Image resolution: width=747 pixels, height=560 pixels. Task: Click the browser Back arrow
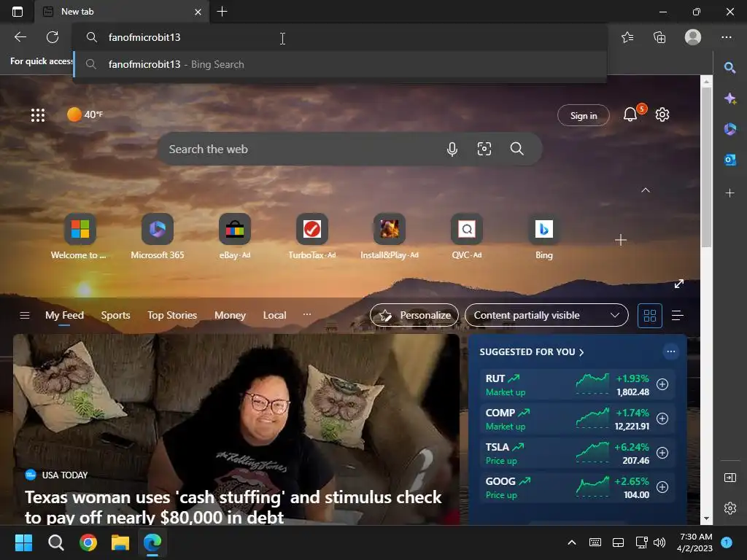(x=20, y=37)
